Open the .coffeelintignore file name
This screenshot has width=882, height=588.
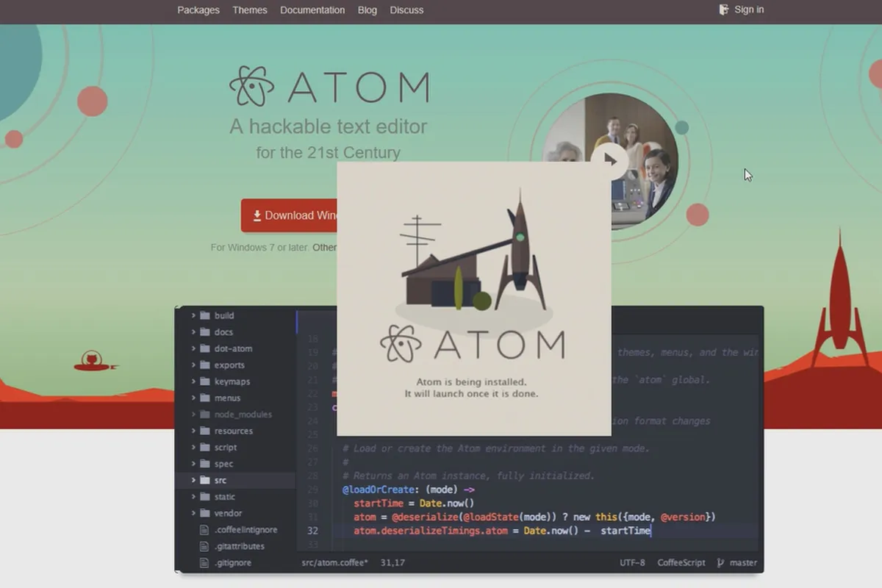(x=246, y=530)
